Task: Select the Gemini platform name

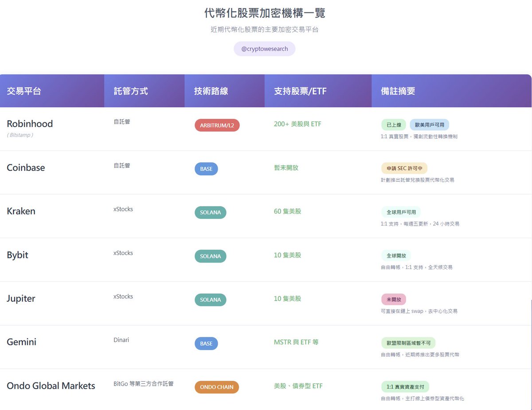Action: pyautogui.click(x=22, y=342)
